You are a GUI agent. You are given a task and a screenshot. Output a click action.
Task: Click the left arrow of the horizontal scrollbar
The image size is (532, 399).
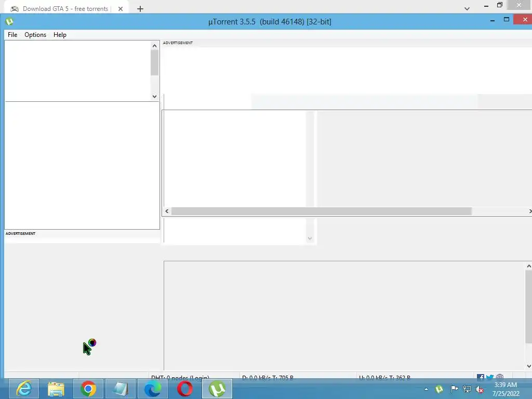(x=167, y=211)
